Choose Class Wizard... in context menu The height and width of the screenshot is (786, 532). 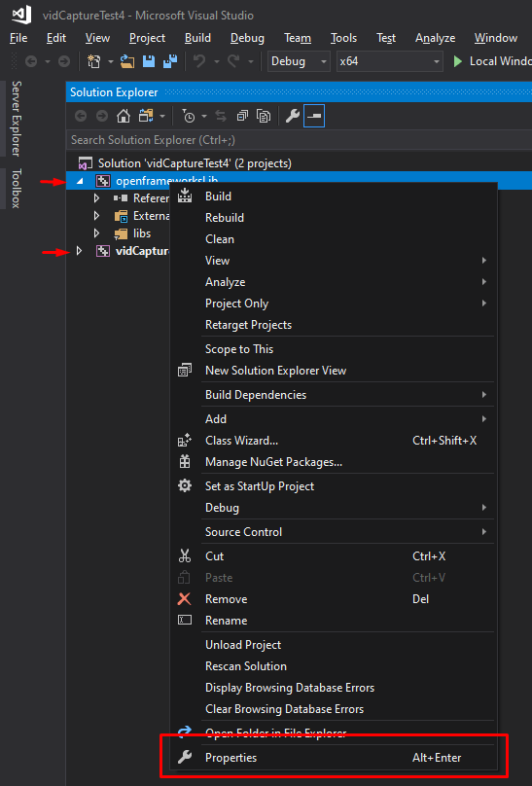point(334,441)
